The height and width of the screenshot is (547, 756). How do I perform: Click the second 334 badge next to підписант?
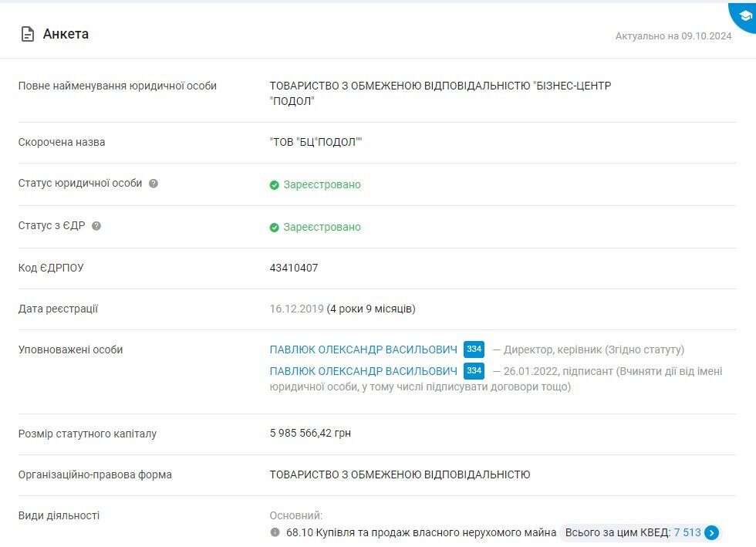(474, 371)
